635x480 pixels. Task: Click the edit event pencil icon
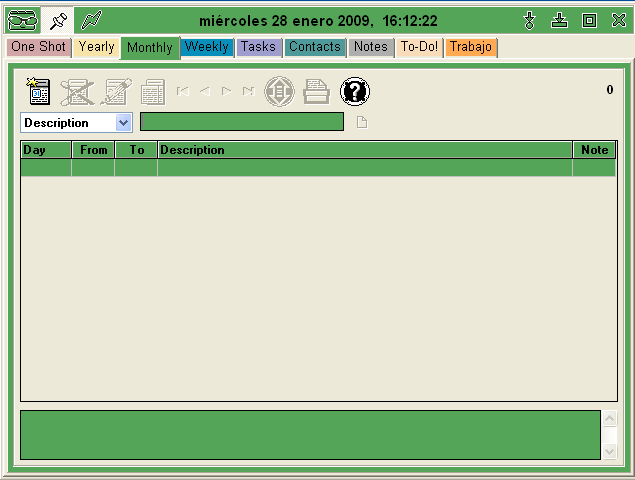point(116,92)
